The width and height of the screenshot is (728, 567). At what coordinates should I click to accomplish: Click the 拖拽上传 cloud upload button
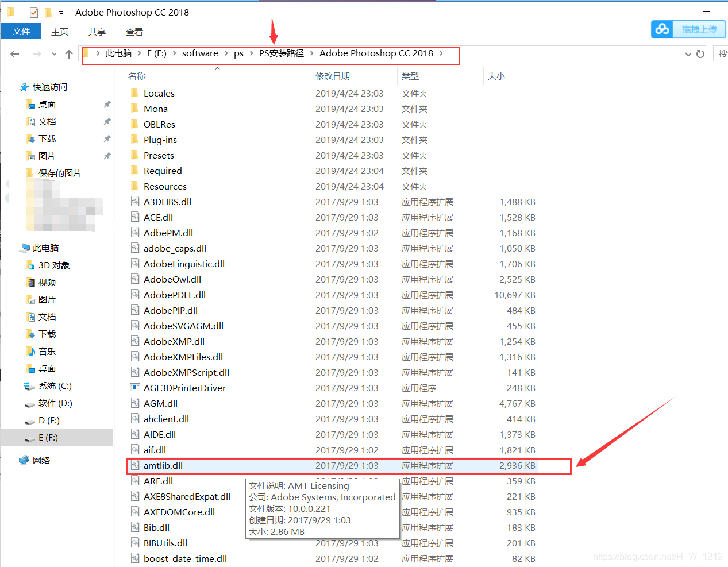point(688,29)
